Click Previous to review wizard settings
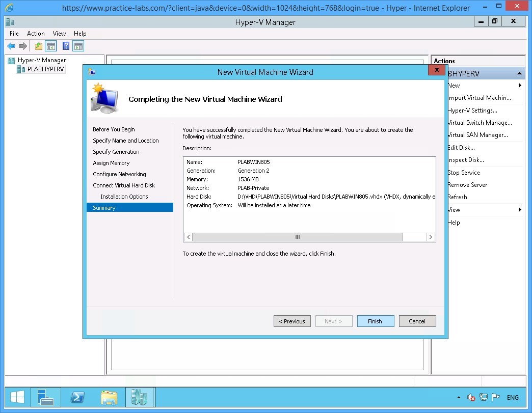The width and height of the screenshot is (532, 413). point(292,321)
